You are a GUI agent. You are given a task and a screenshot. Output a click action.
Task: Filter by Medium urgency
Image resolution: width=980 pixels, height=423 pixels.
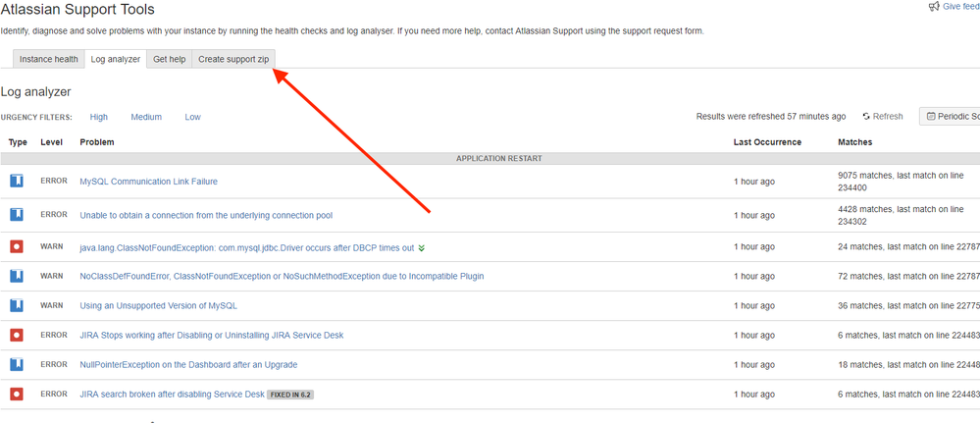pos(146,117)
